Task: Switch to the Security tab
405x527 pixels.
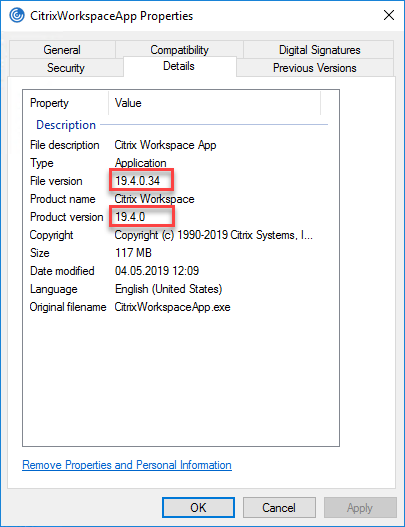Action: coord(66,68)
